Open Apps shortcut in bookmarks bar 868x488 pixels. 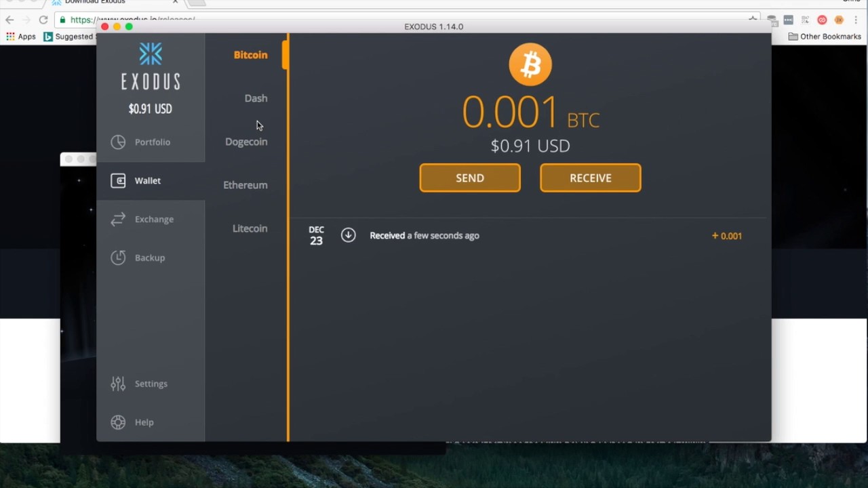tap(21, 37)
